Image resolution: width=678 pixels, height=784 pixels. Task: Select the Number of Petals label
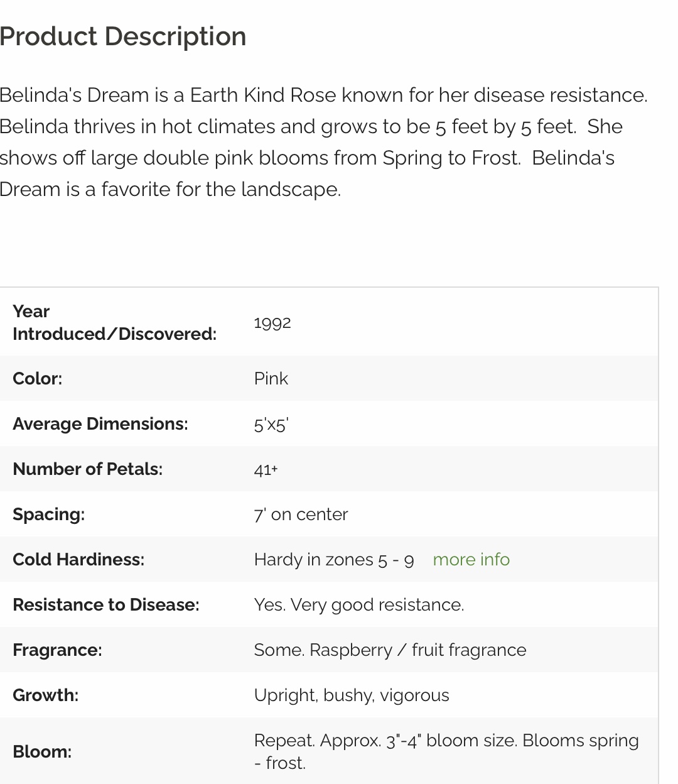pyautogui.click(x=88, y=469)
